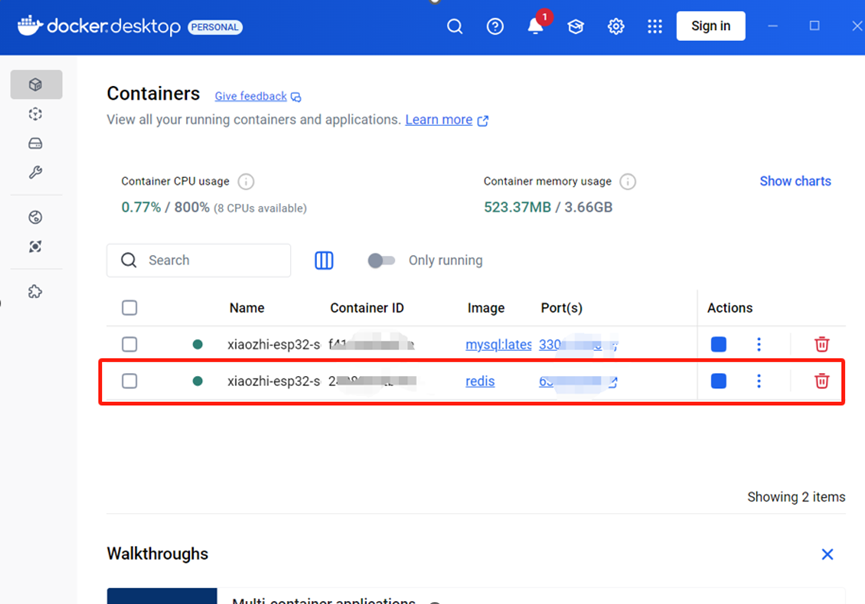The image size is (865, 604).
Task: Click the container Search field
Action: (210, 260)
